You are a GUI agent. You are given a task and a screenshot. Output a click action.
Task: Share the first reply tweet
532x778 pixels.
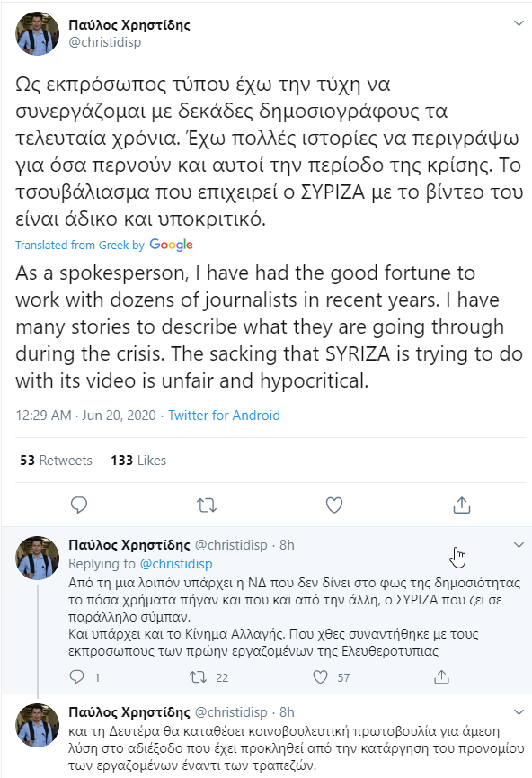pos(441,676)
